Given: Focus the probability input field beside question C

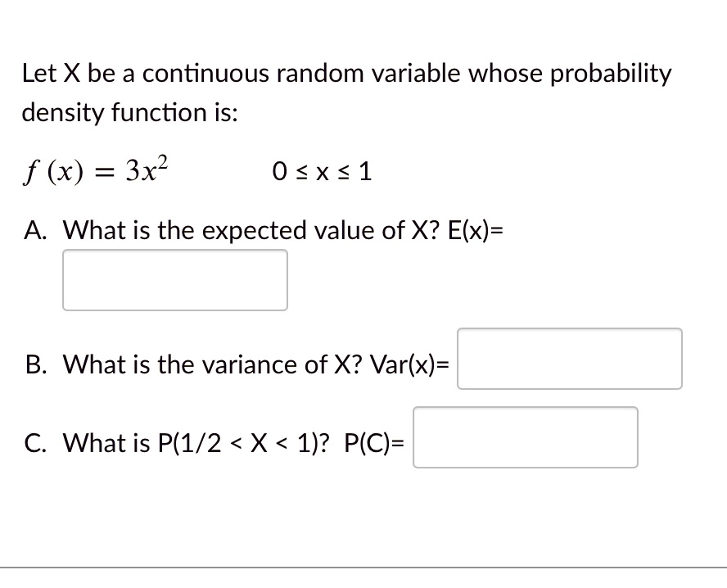Looking at the screenshot, I should pyautogui.click(x=525, y=437).
